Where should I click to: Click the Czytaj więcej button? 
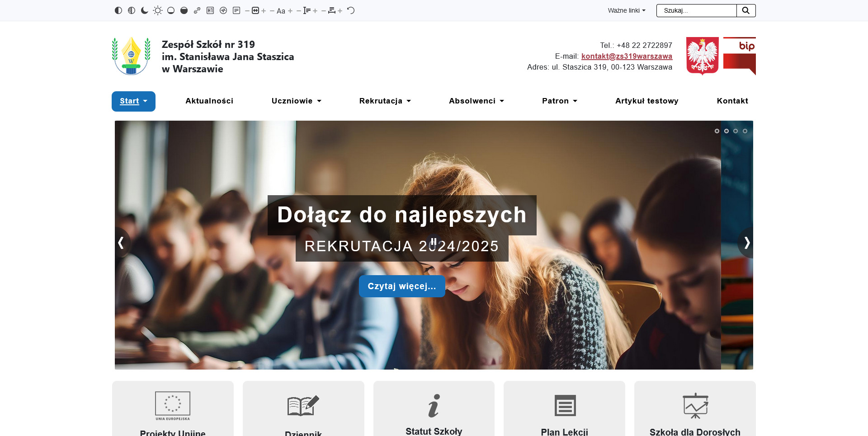click(x=402, y=286)
